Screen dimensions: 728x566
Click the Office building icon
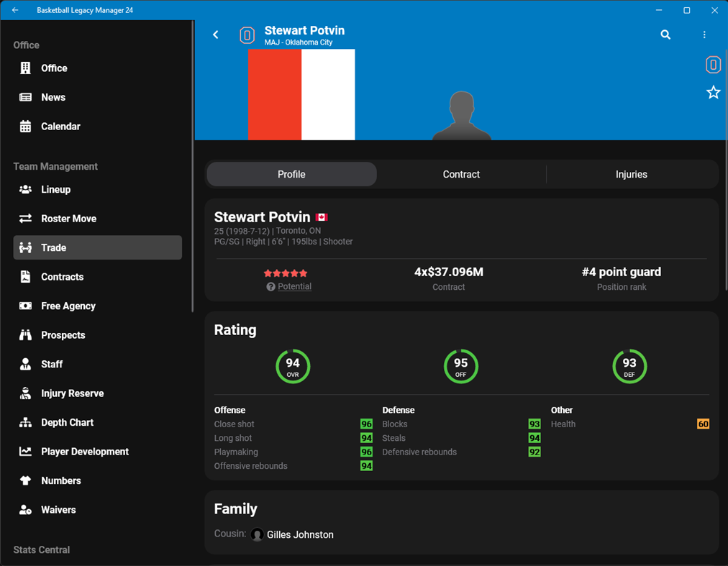coord(25,68)
